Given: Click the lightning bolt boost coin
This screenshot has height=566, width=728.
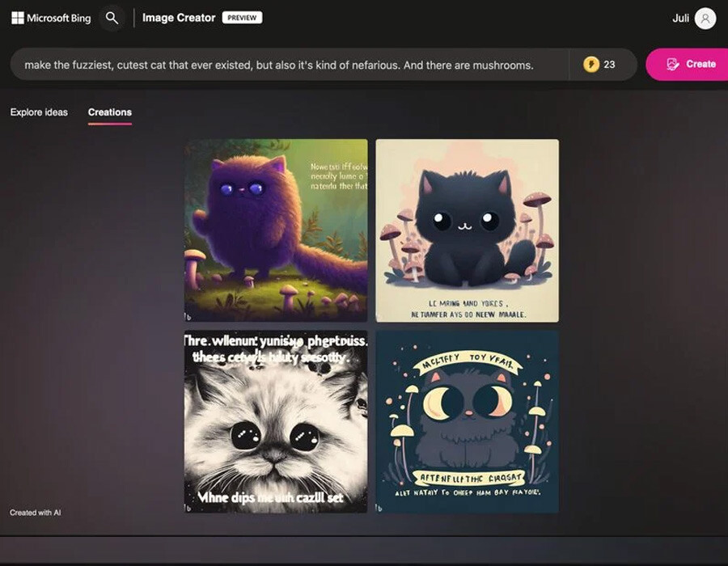Looking at the screenshot, I should 591,65.
